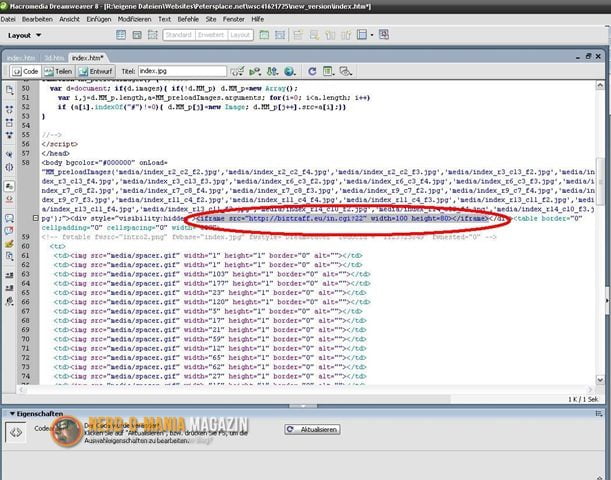The image size is (611, 480).
Task: Click the Insert Column to Left icon
Action: (x=330, y=35)
